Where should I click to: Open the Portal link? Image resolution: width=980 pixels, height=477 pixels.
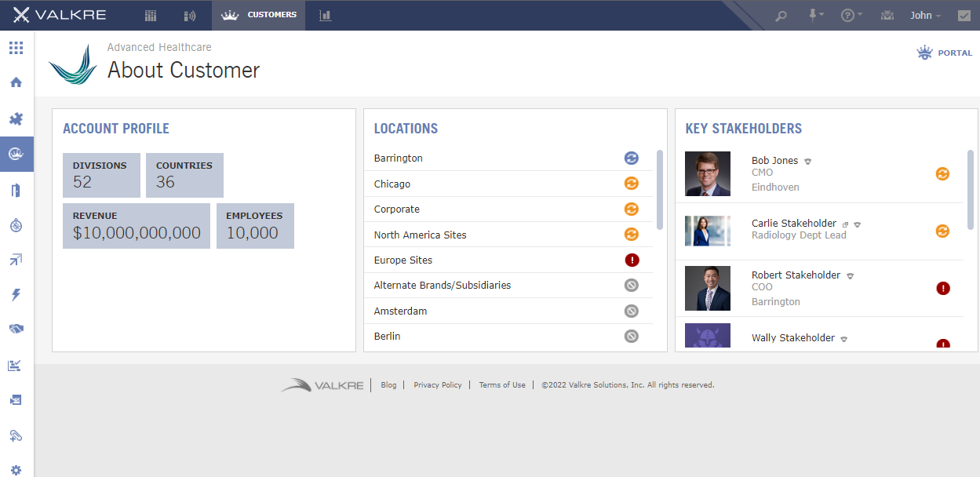click(945, 53)
